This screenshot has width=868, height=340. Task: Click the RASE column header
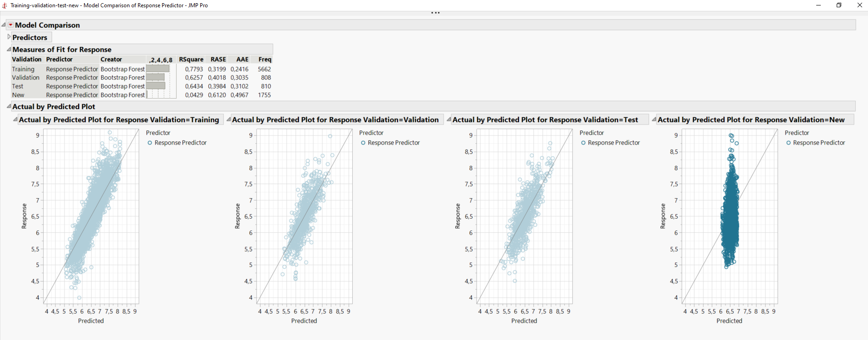[218, 60]
